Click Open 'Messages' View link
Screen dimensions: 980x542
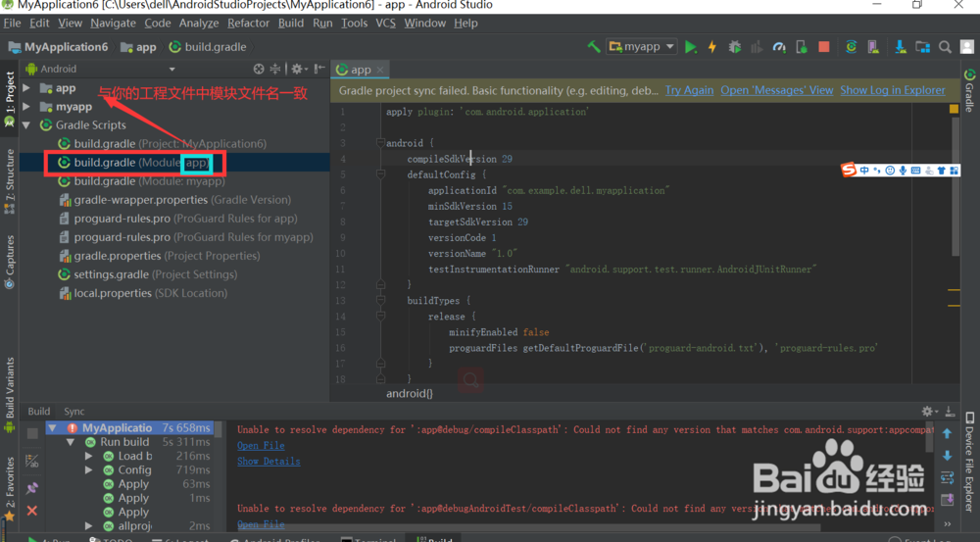click(x=776, y=90)
